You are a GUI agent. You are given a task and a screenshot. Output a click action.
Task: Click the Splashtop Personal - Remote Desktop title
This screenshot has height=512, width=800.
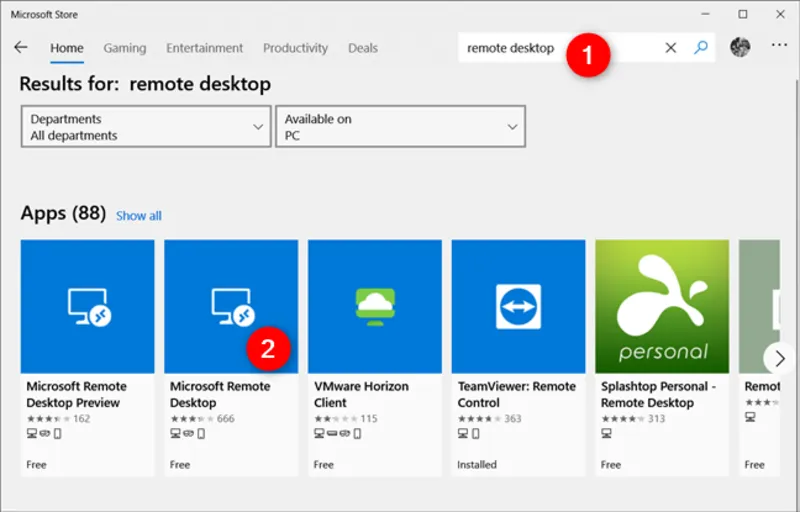pyautogui.click(x=658, y=394)
